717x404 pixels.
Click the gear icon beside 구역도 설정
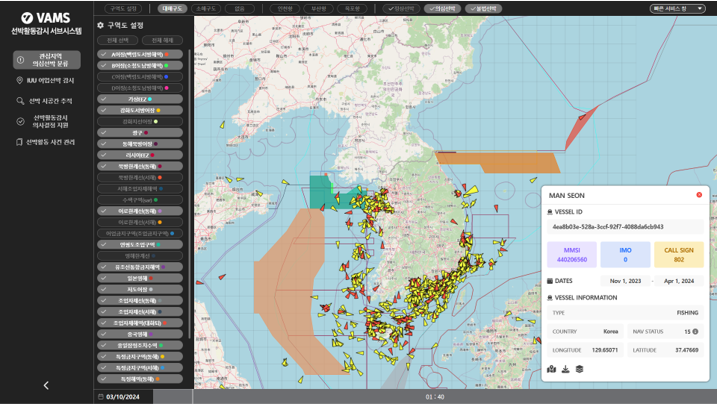[x=100, y=25]
